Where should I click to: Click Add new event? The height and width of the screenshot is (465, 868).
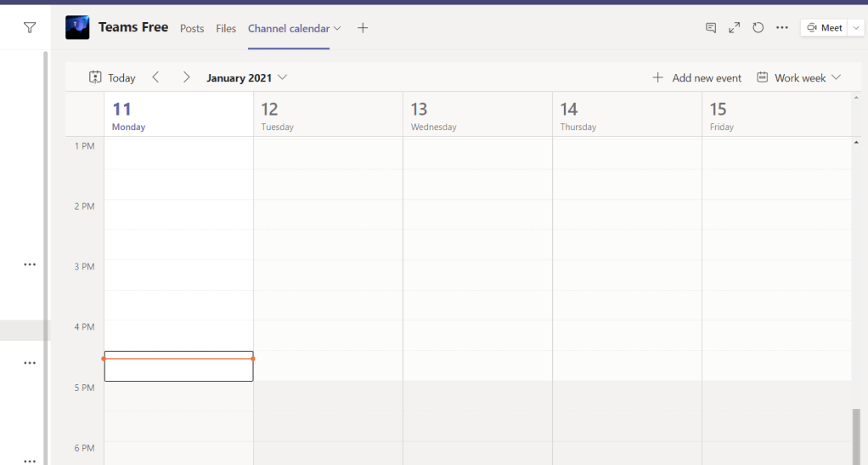(697, 77)
